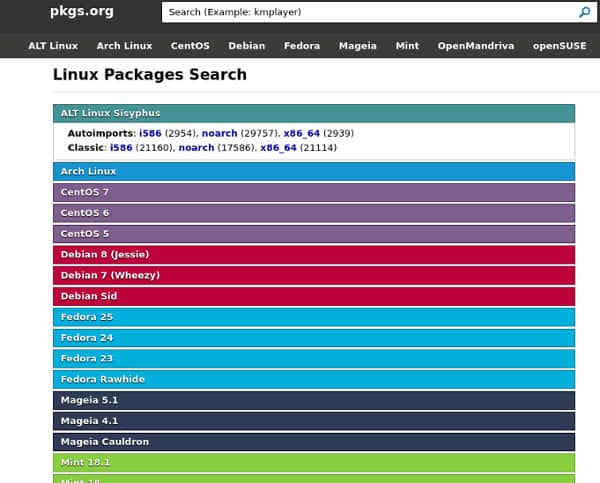Expand the Debian Sid section

pyautogui.click(x=314, y=296)
